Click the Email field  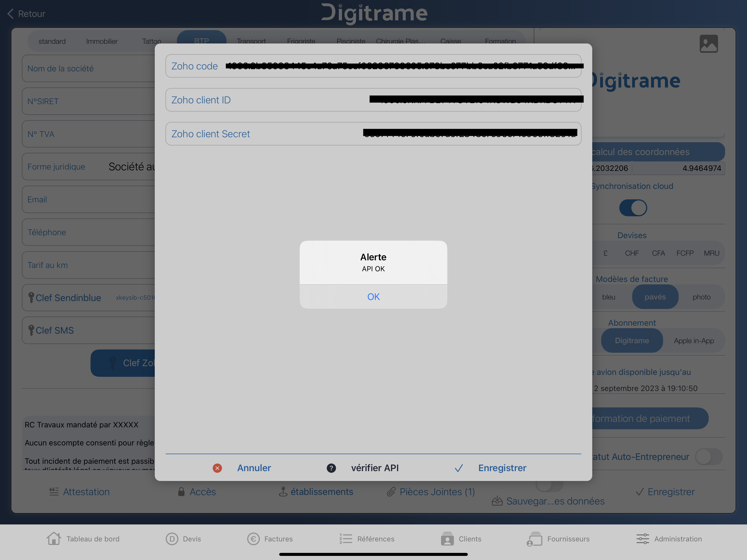(89, 199)
